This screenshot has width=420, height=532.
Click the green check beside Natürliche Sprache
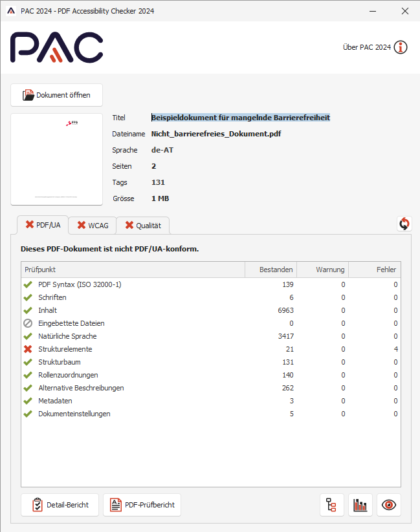click(28, 336)
